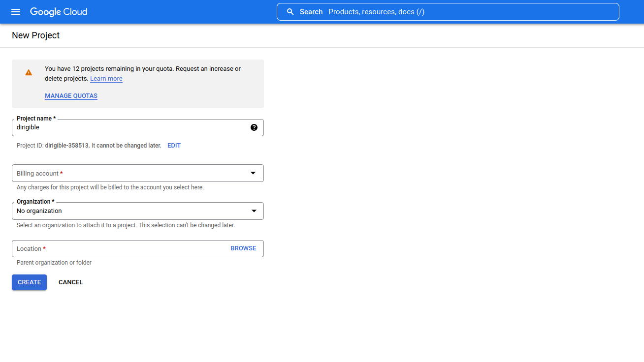Click the '12 projects remaining' quota message
The image size is (644, 362).
pos(143,74)
